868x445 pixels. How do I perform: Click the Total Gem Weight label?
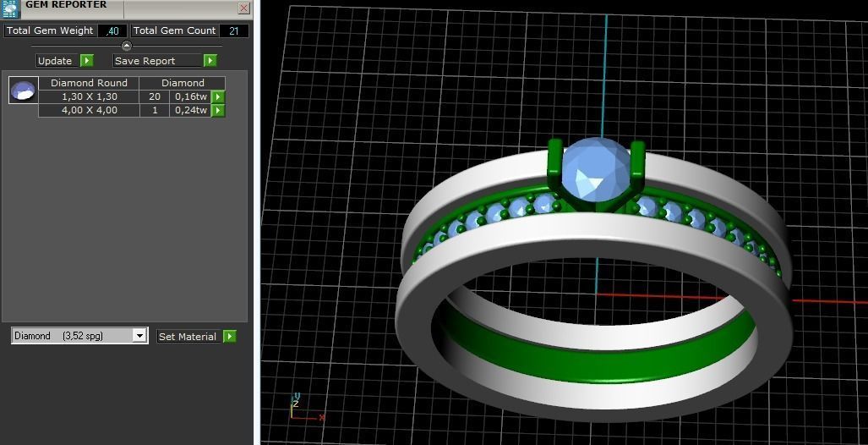[50, 31]
